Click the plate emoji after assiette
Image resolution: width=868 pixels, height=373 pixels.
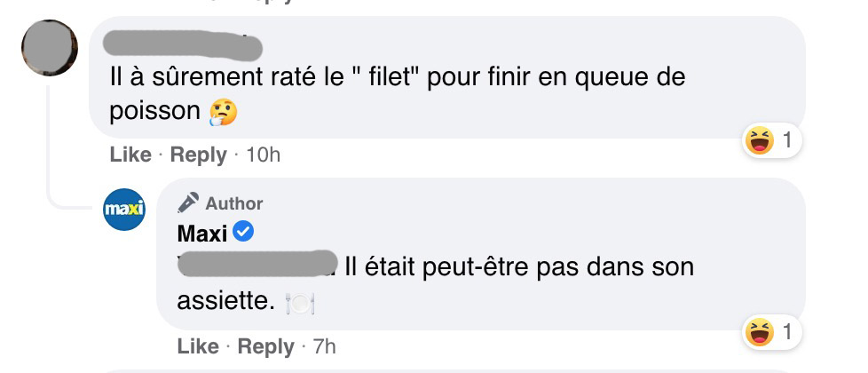pyautogui.click(x=300, y=304)
